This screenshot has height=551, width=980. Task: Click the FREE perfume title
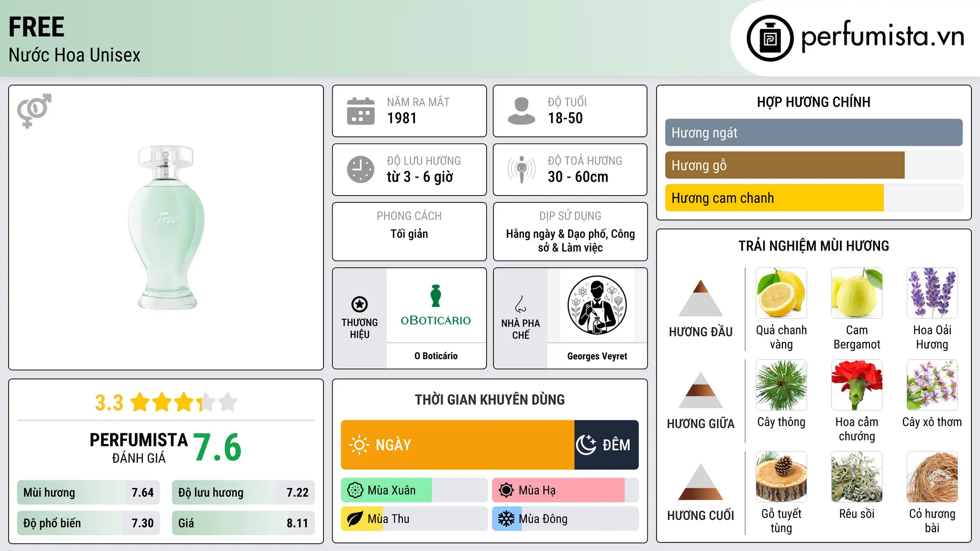(36, 27)
